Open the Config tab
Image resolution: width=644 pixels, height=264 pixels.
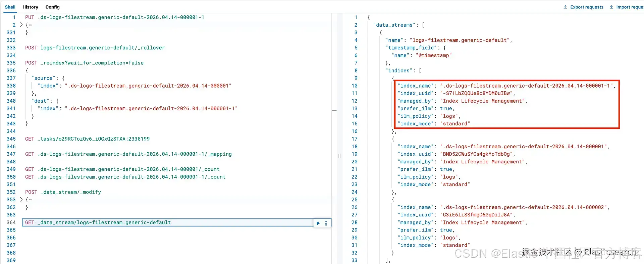click(52, 7)
